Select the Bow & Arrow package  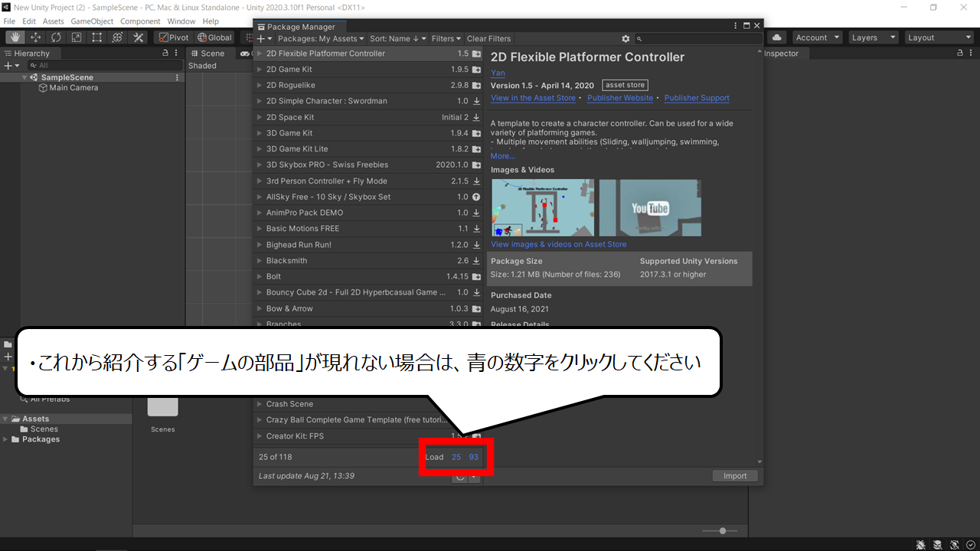coord(368,308)
